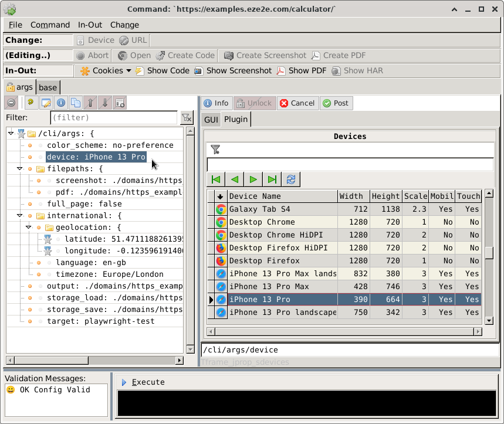Click the Info button
The width and height of the screenshot is (504, 424).
point(217,103)
